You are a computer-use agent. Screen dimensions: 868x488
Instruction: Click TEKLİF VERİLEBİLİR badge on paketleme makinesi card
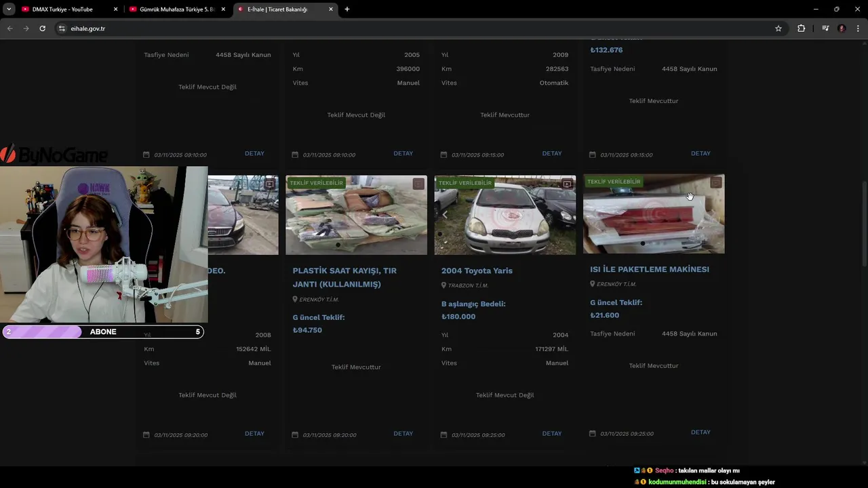614,182
